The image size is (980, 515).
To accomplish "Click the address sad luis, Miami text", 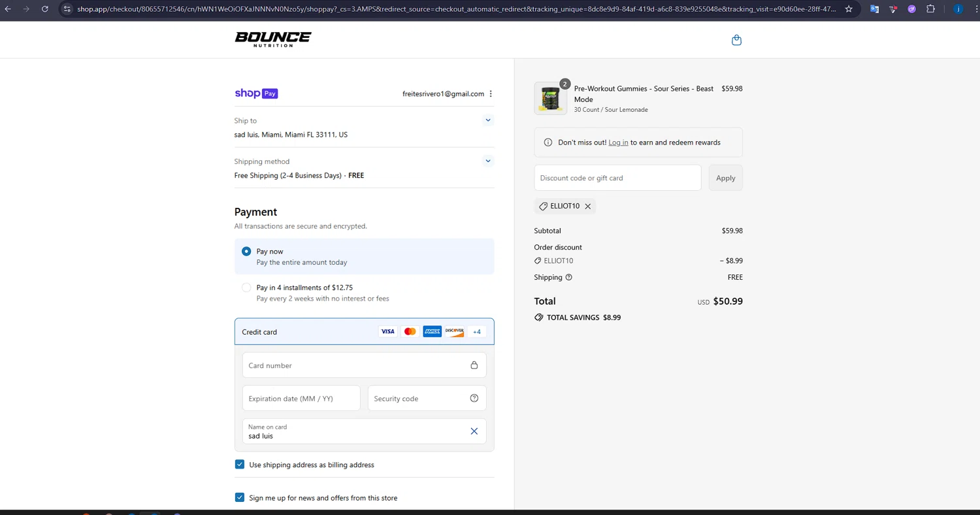I will point(291,135).
